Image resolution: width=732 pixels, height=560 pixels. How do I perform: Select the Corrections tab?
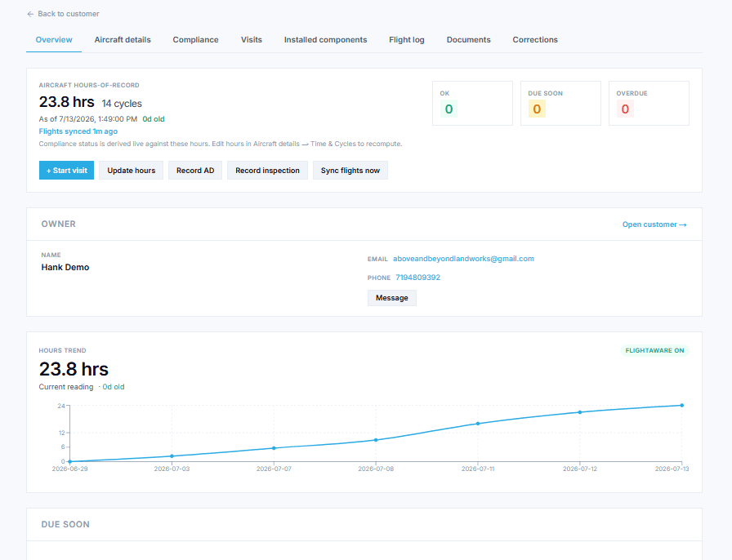[x=535, y=40]
